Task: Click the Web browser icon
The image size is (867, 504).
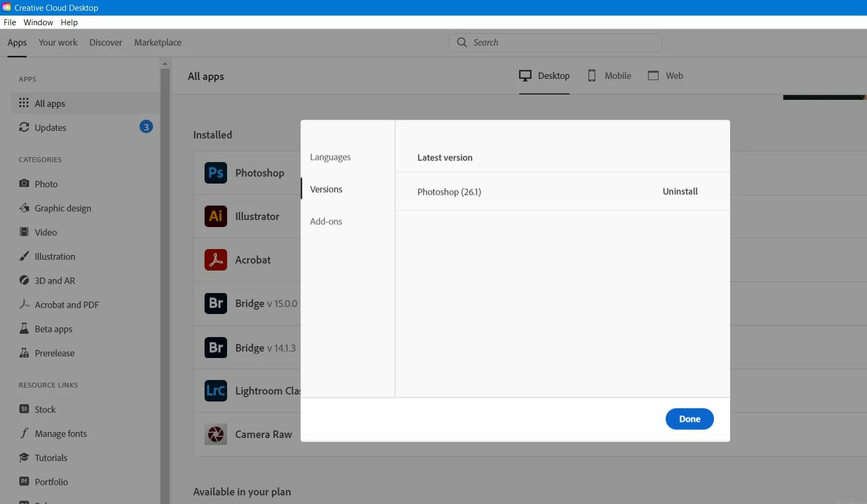Action: pos(653,76)
